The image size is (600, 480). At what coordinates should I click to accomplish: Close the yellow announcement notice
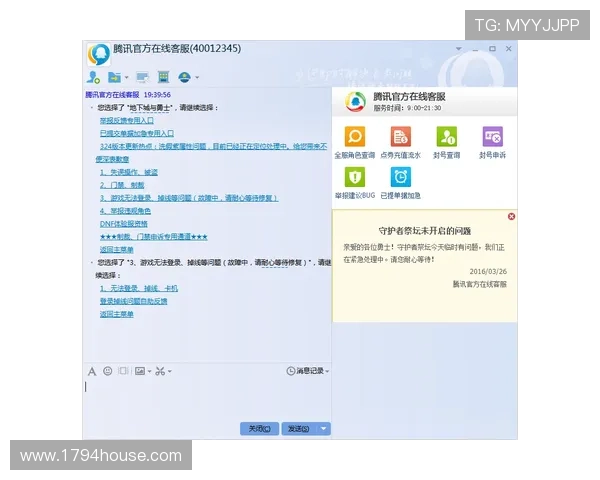511,217
